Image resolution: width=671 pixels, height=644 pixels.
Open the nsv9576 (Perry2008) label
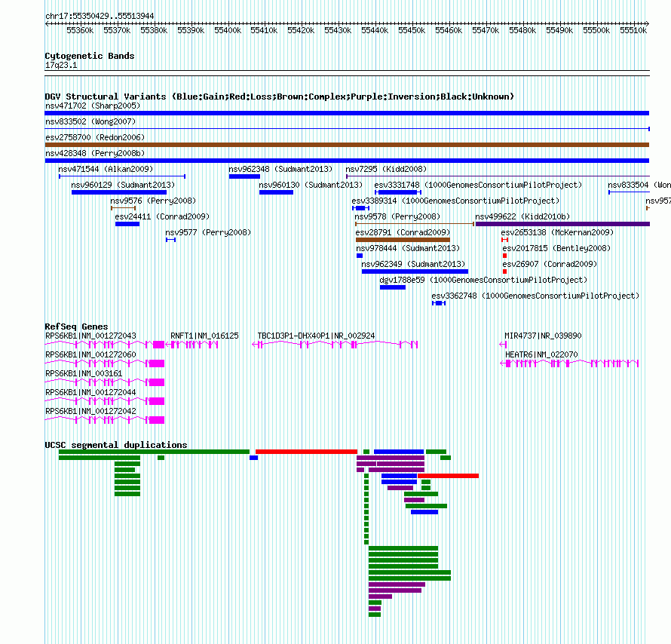153,201
